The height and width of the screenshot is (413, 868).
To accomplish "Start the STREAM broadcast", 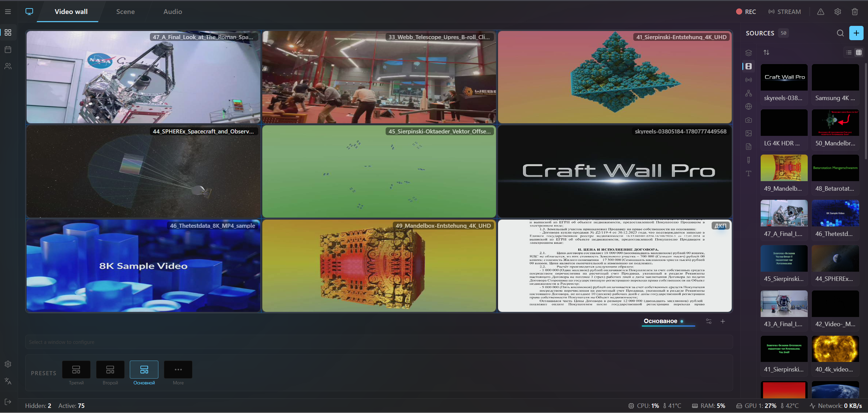I will pyautogui.click(x=785, y=12).
